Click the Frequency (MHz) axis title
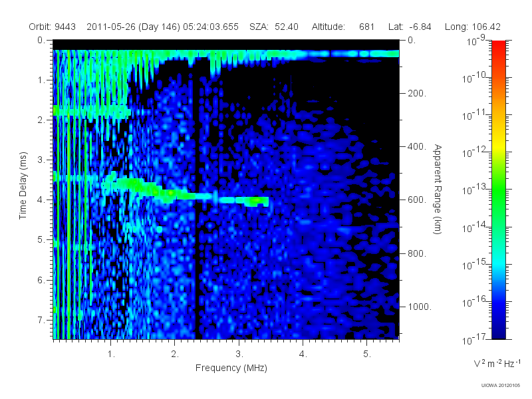The height and width of the screenshot is (399, 532). pyautogui.click(x=231, y=368)
